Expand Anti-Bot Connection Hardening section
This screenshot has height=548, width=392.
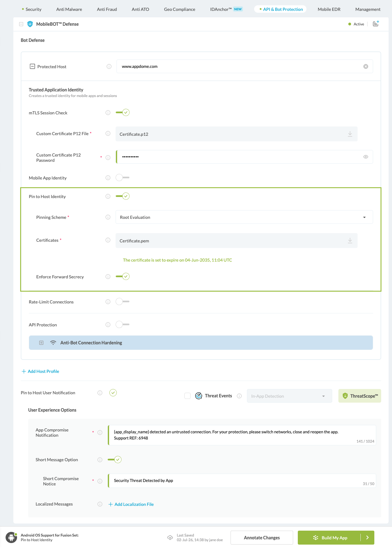[x=41, y=343]
